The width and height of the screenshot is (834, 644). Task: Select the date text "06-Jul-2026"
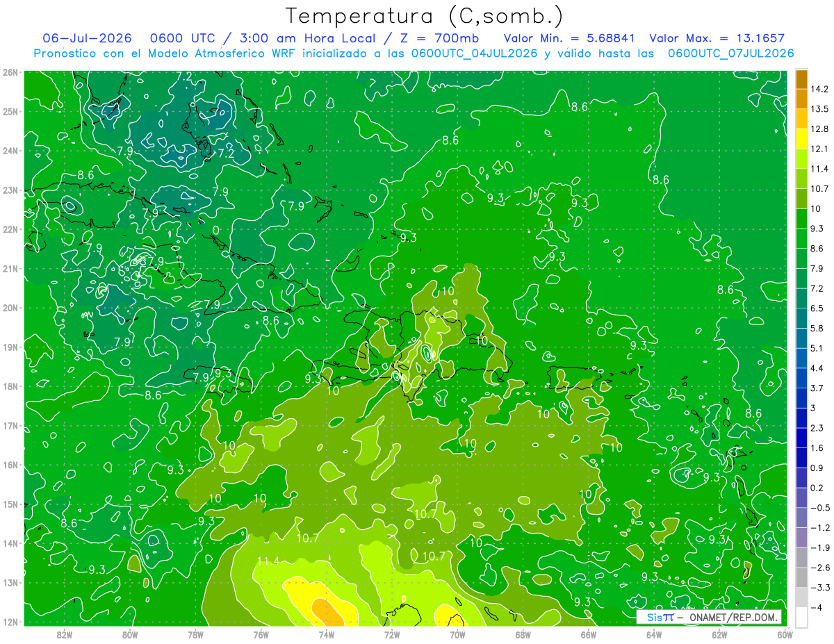[87, 38]
